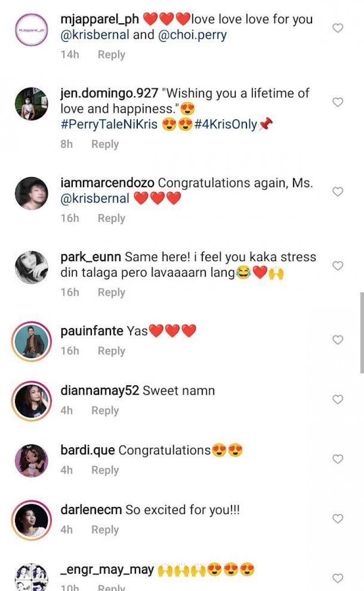Heart the _engr_may_may emoji comment

(338, 578)
